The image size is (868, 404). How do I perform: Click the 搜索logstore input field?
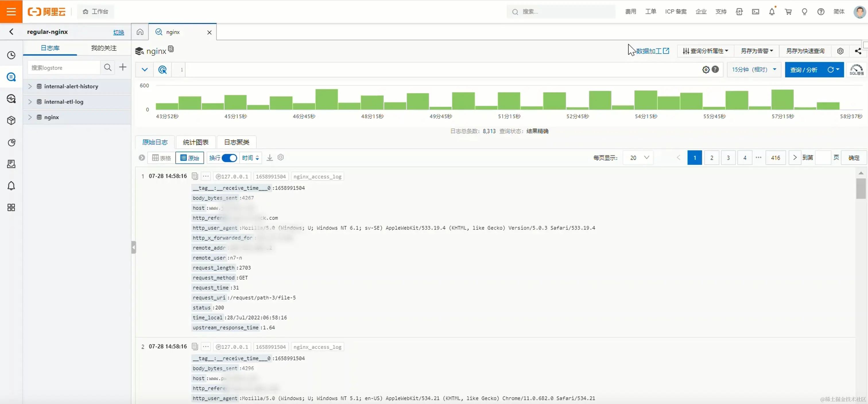pyautogui.click(x=64, y=68)
